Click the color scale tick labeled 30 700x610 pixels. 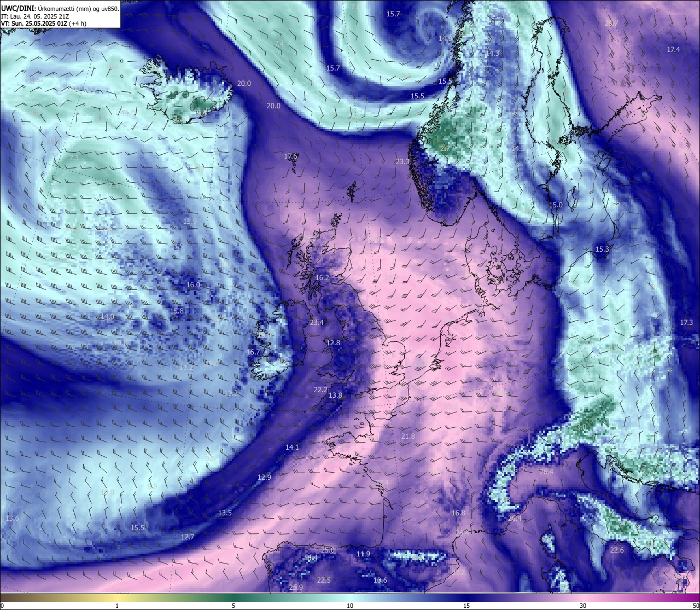pyautogui.click(x=583, y=605)
